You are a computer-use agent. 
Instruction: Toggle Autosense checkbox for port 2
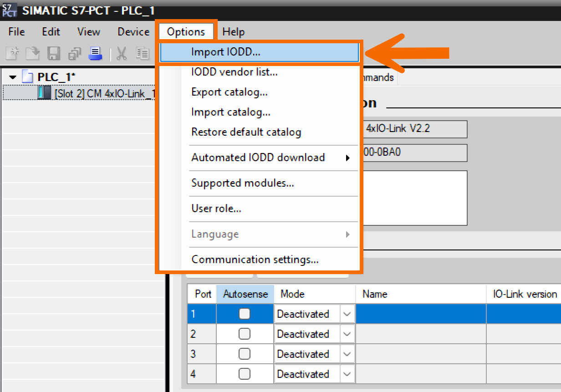tap(245, 334)
